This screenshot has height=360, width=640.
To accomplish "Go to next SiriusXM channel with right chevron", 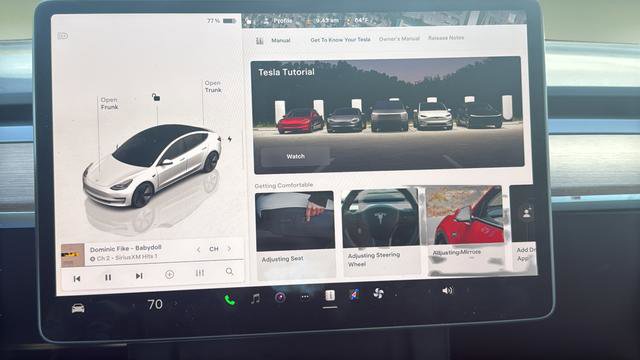I will (229, 249).
